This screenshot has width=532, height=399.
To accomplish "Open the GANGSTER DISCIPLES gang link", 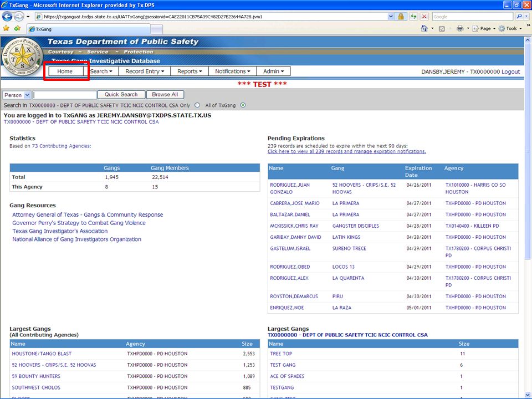I will tap(356, 226).
